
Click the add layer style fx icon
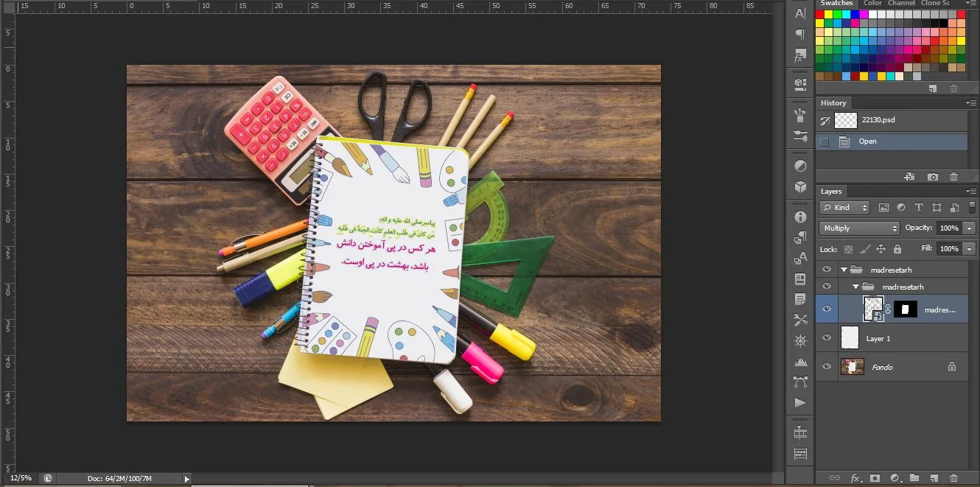856,478
